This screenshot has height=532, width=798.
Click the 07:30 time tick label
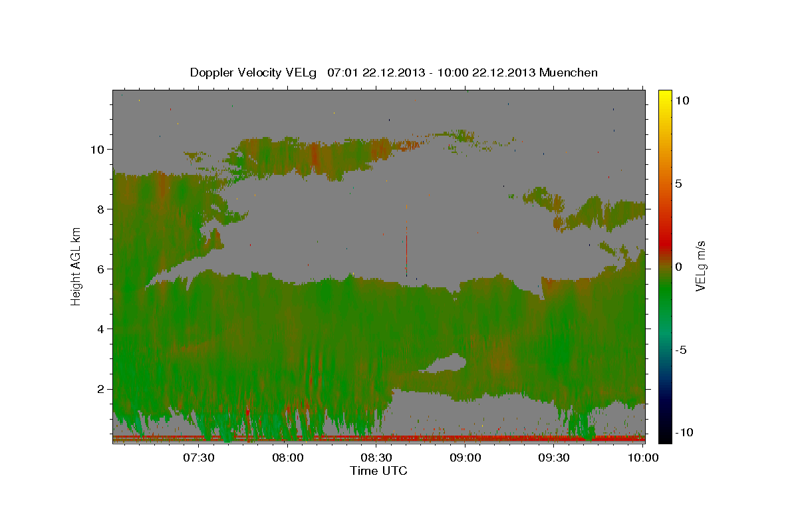tap(199, 458)
